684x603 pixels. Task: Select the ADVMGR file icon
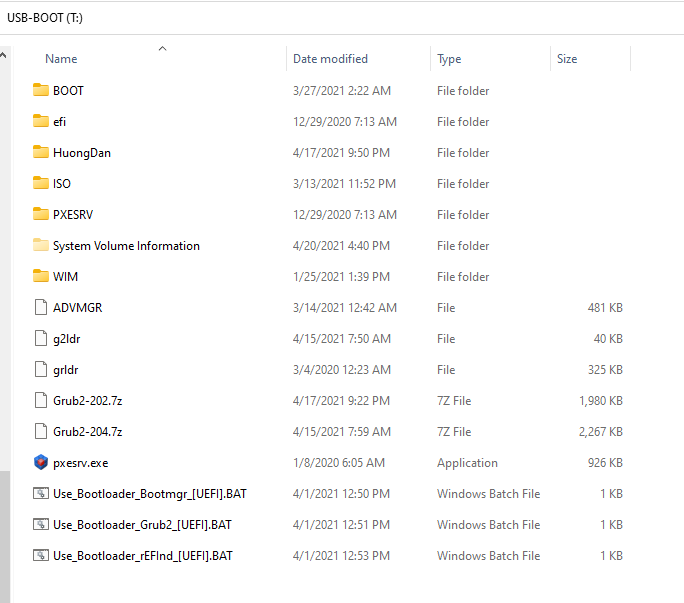click(x=41, y=307)
